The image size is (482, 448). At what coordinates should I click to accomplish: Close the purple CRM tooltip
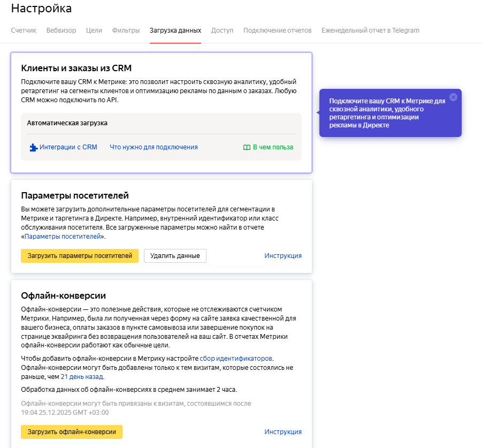tap(453, 97)
